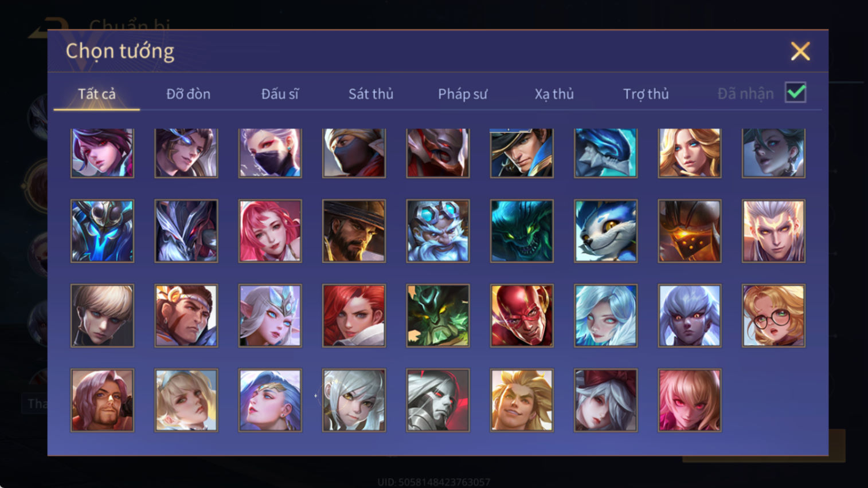Show the Xạ thủ hero category
868x488 pixels.
click(x=554, y=94)
